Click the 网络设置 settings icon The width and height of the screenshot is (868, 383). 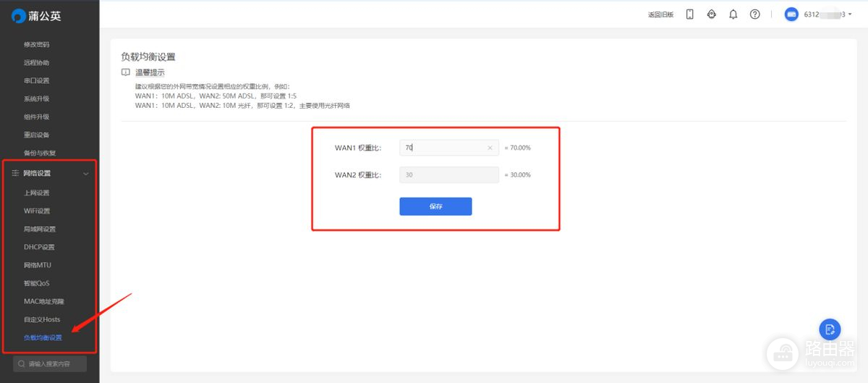click(x=15, y=173)
